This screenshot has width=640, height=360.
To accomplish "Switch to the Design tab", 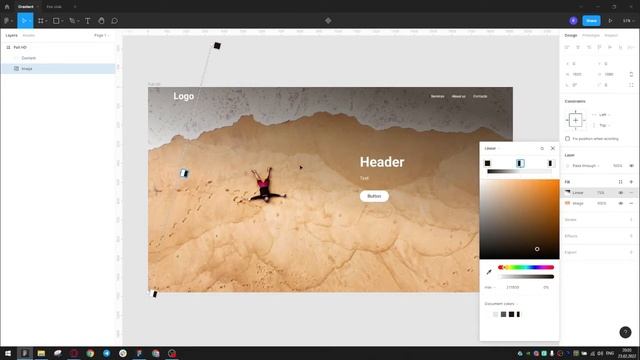I will click(x=571, y=36).
